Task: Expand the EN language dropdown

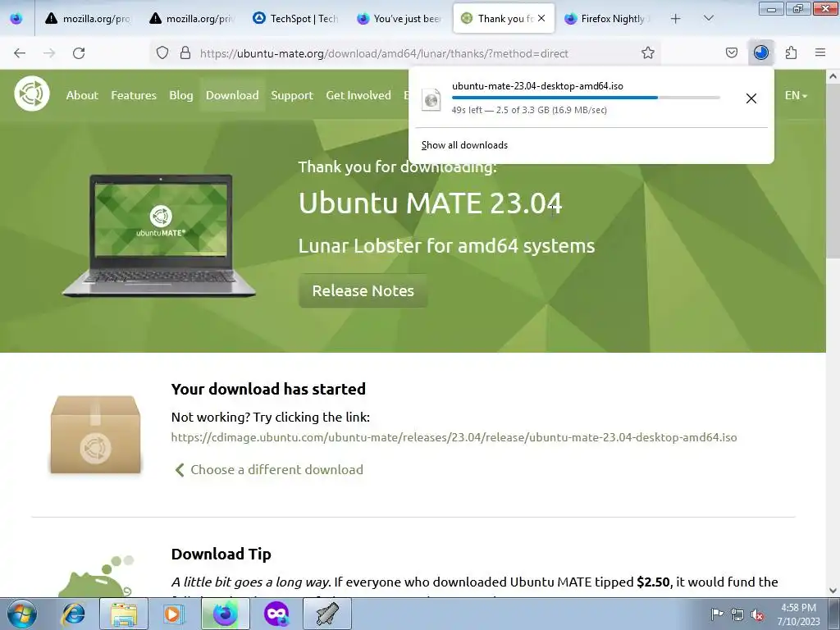Action: tap(796, 95)
